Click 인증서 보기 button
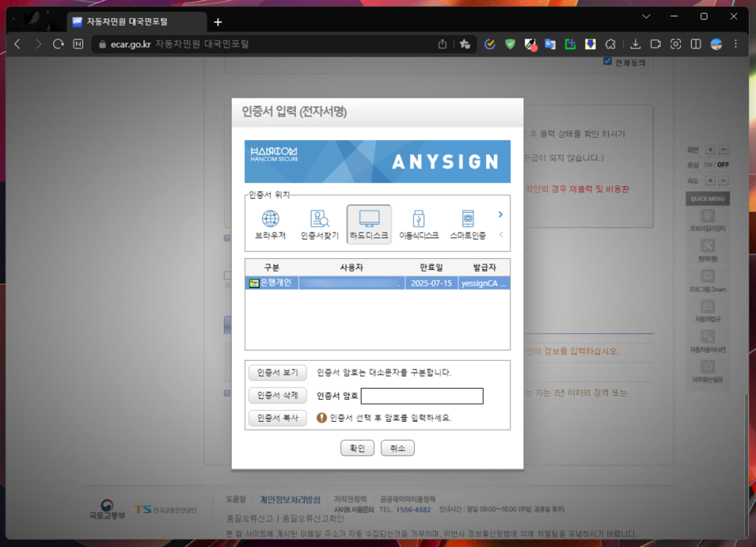Screen dimensions: 756x547 (x=278, y=372)
